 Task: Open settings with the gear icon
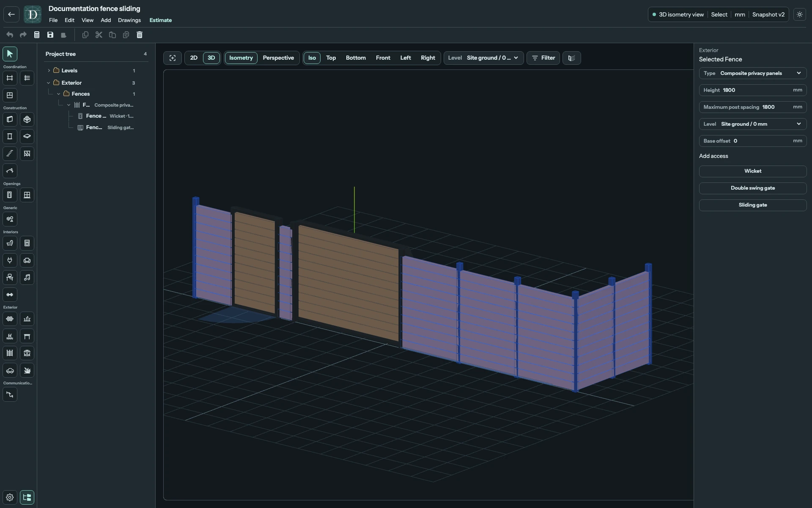pos(10,497)
